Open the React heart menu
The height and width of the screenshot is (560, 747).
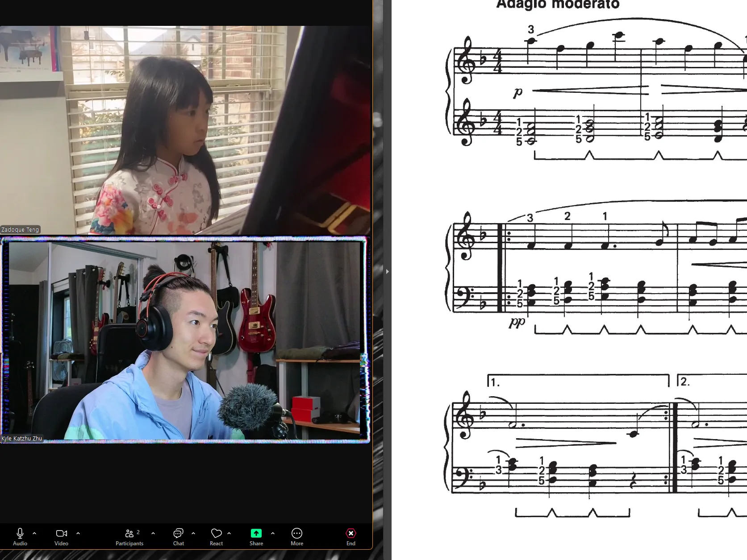216,537
